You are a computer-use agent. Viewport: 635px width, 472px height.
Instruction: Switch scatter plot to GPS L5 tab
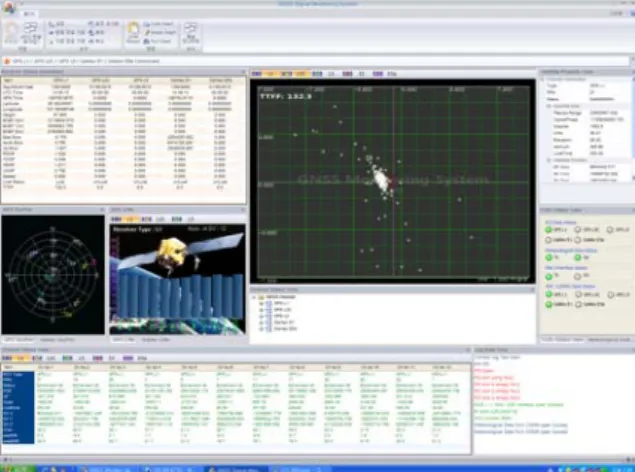tap(324, 74)
